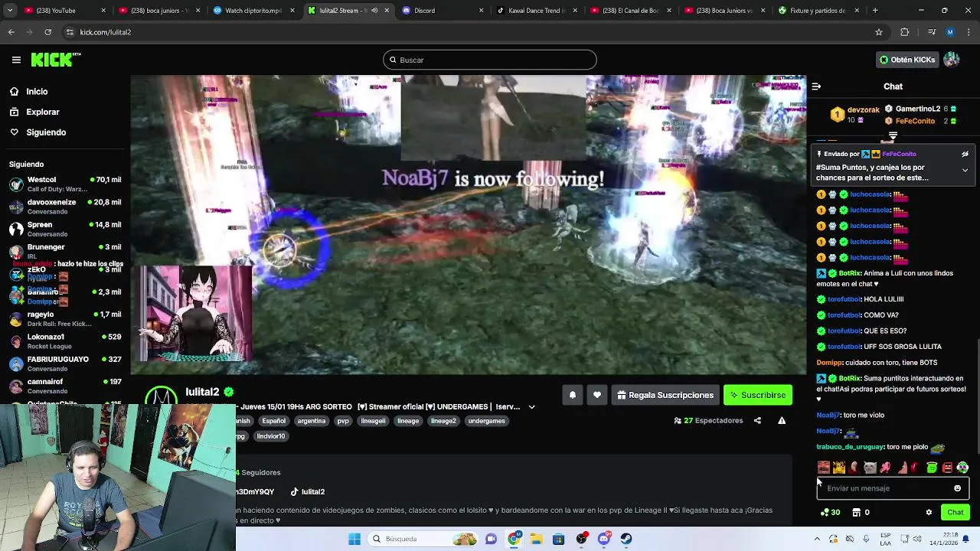The height and width of the screenshot is (551, 980).
Task: Select the undergames tag
Action: point(486,421)
